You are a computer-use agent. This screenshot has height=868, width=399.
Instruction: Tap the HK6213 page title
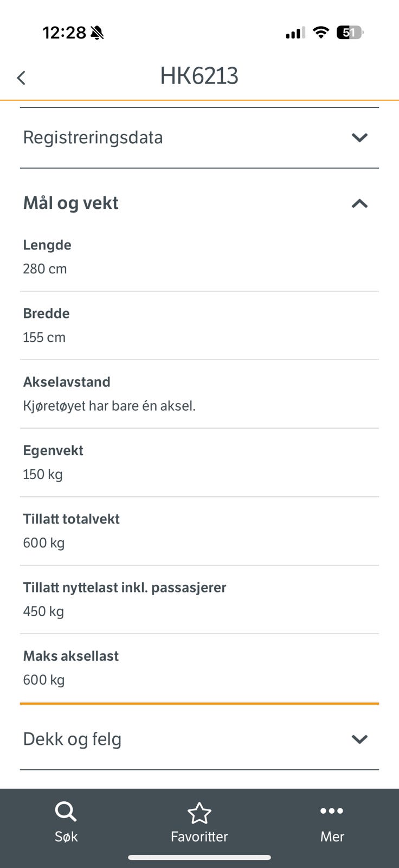tap(199, 76)
